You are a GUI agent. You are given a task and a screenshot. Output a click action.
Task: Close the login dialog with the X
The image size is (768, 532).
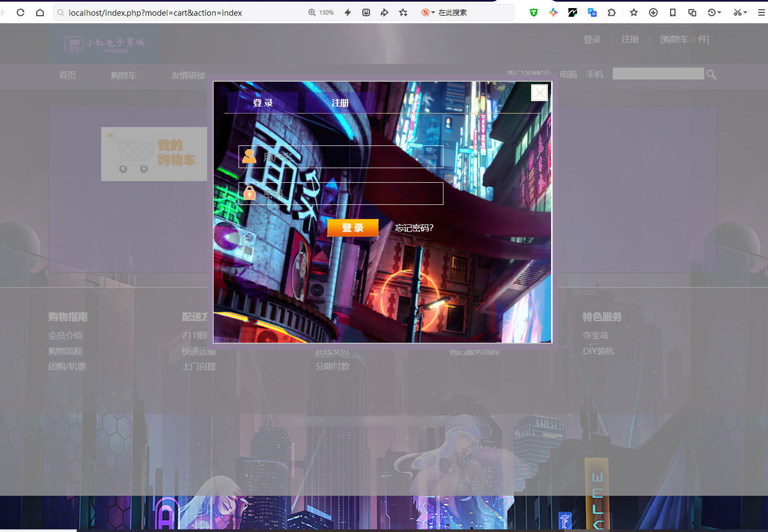[539, 93]
